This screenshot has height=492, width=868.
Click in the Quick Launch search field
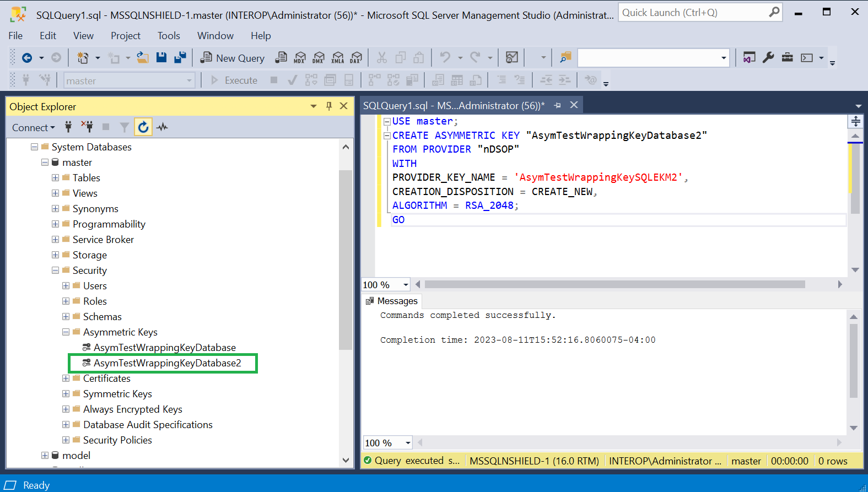[693, 12]
